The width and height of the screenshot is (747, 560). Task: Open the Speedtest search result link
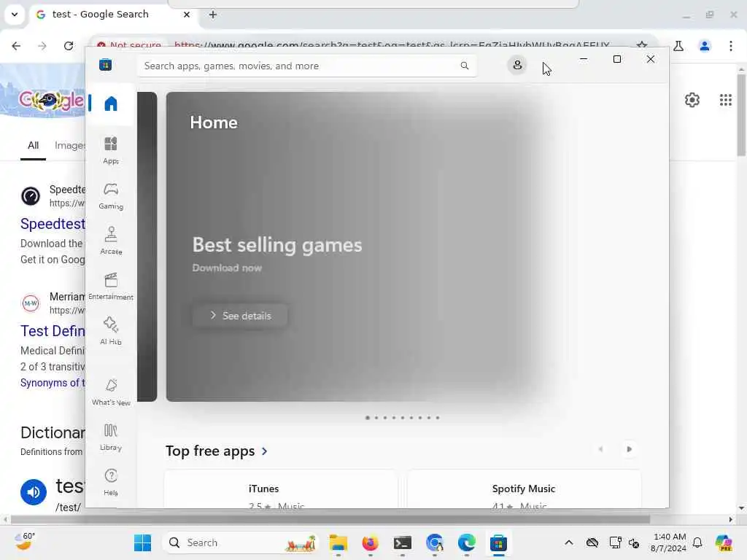pos(53,224)
